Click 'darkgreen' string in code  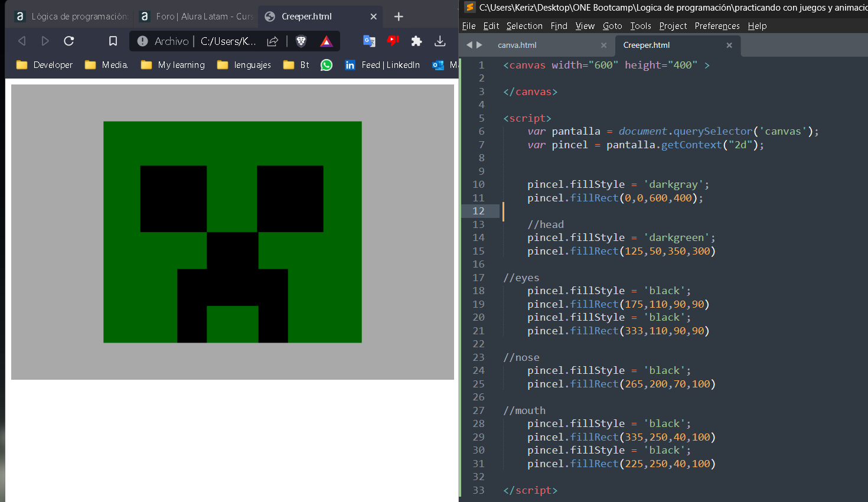point(677,237)
